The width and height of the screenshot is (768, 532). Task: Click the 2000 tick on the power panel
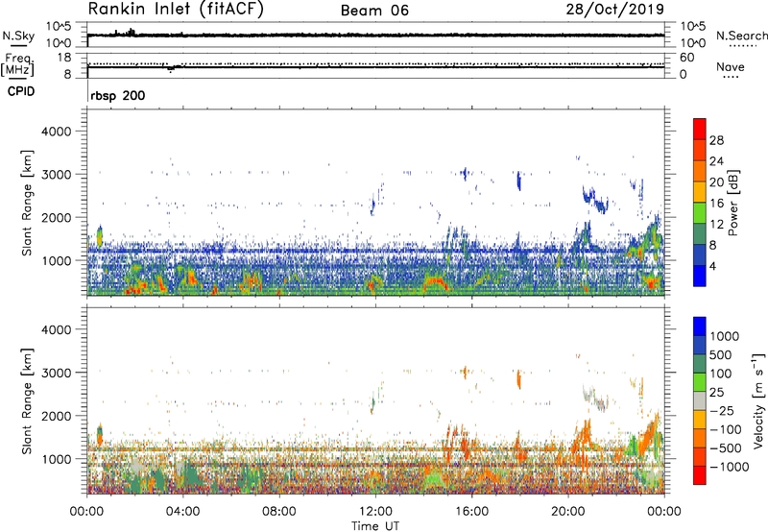pos(56,218)
